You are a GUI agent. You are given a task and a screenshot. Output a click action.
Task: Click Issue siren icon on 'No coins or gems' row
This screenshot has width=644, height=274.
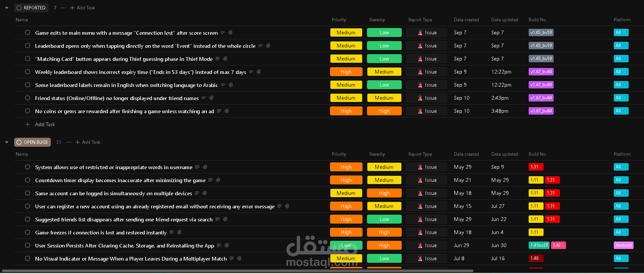click(420, 111)
